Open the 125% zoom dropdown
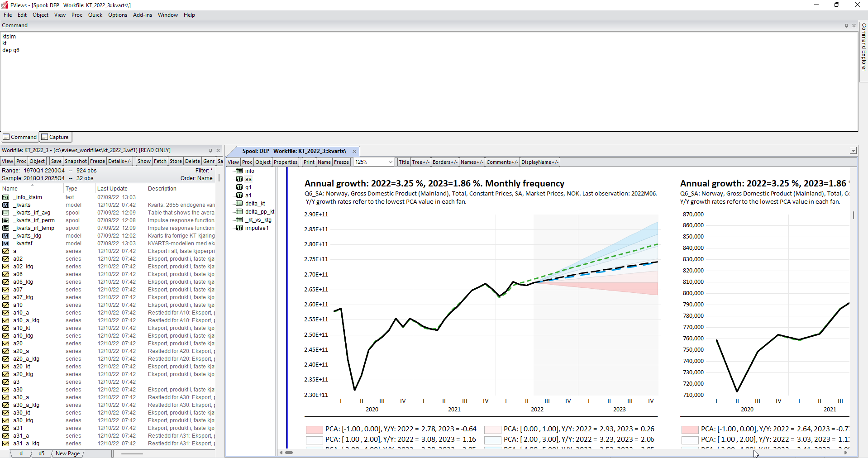This screenshot has width=868, height=458. click(x=390, y=162)
